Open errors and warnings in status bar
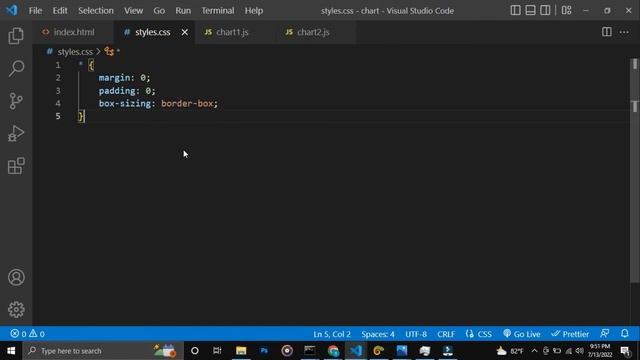The width and height of the screenshot is (640, 360). pyautogui.click(x=27, y=334)
